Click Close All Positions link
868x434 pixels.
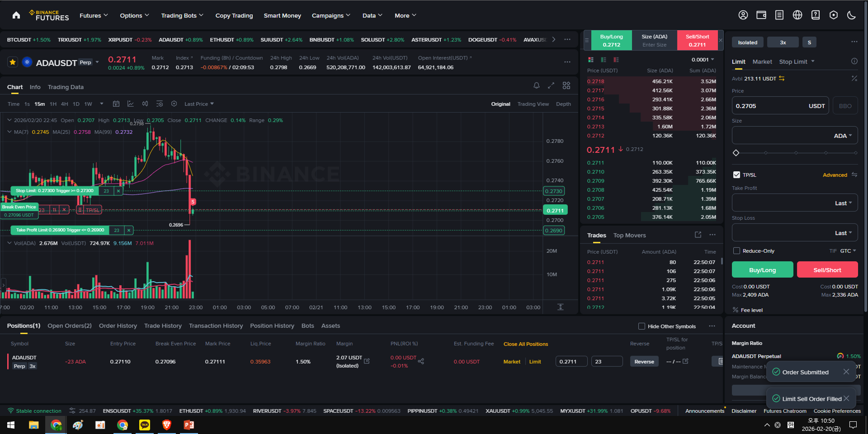click(x=525, y=344)
